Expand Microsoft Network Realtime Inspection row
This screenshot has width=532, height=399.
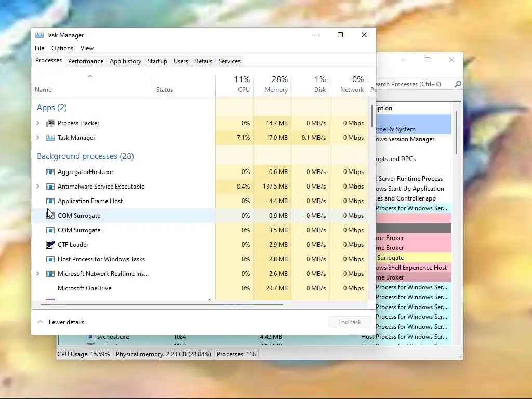coord(37,273)
